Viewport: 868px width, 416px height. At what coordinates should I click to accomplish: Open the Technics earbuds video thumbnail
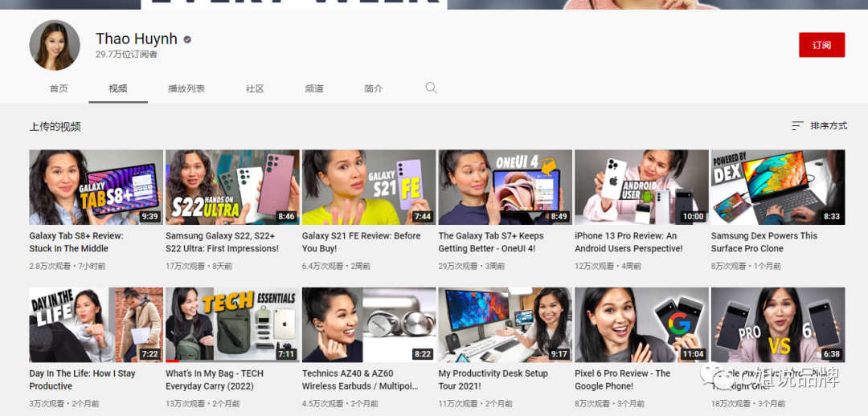(x=369, y=324)
